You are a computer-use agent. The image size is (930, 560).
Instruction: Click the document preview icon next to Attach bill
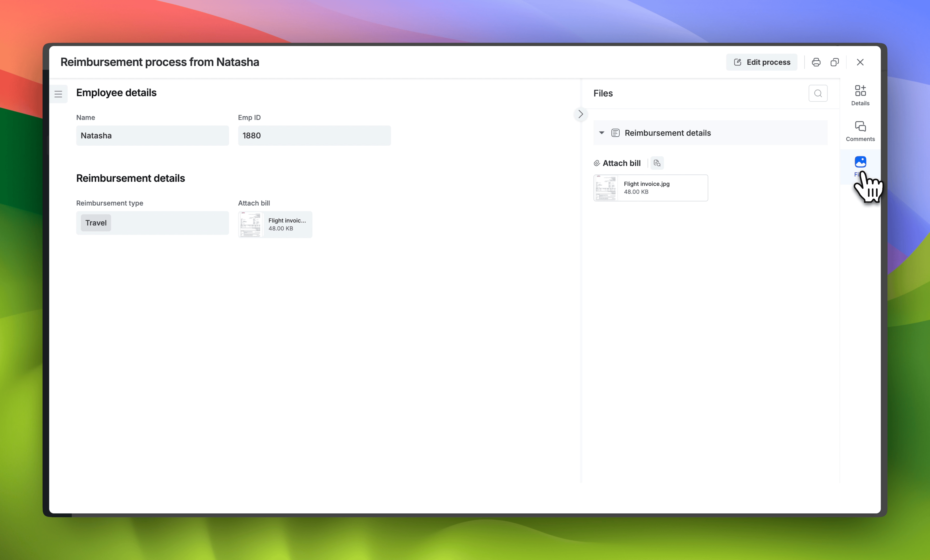[x=657, y=163]
